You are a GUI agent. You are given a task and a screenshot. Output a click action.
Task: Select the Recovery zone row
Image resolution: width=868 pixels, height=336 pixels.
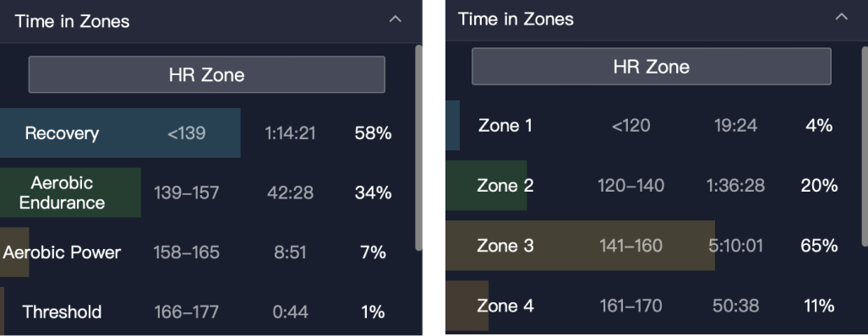coord(206,133)
